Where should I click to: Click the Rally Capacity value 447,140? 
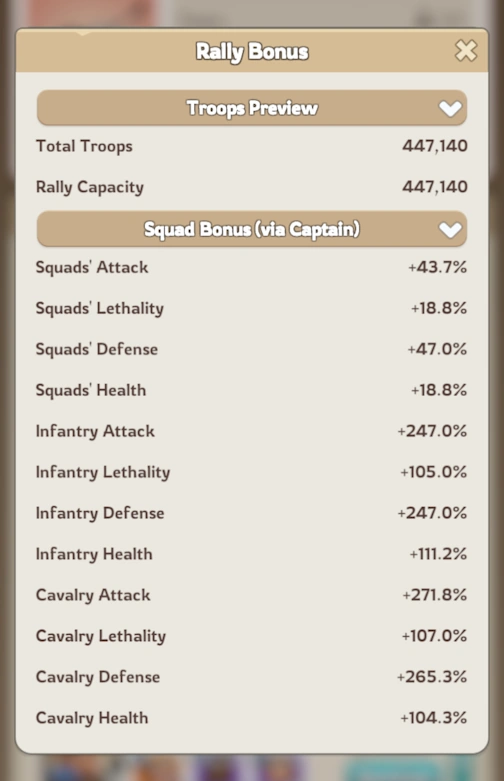(435, 187)
